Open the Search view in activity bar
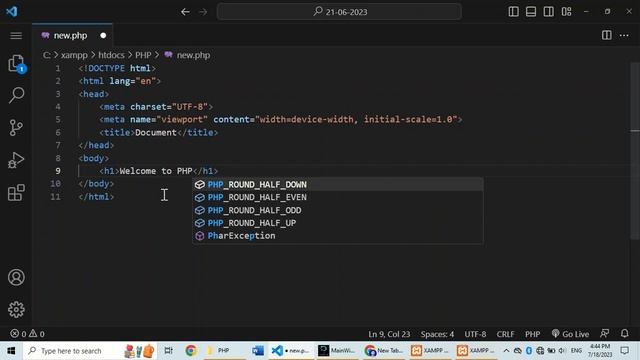This screenshot has height=360, width=640. 16,96
